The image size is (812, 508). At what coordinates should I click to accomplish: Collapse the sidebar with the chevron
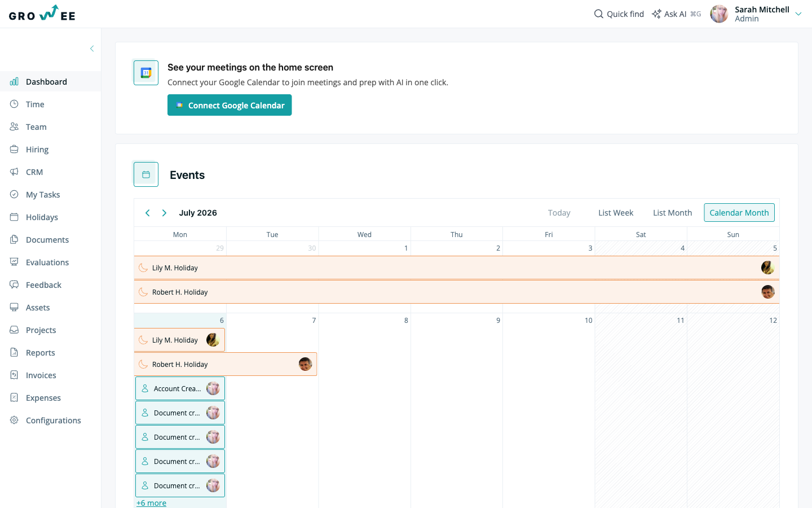(x=92, y=49)
